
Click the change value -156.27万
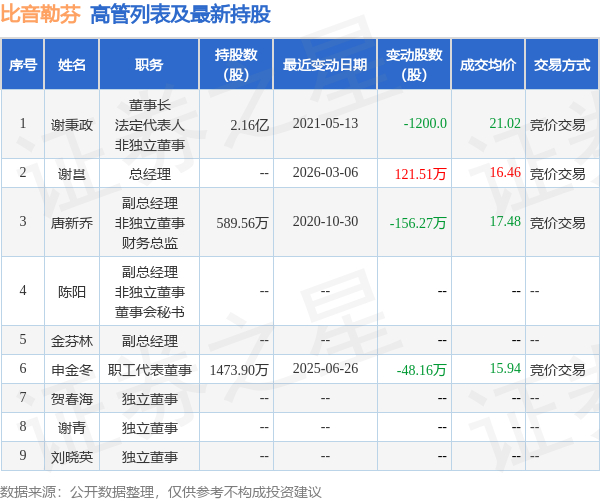[418, 223]
